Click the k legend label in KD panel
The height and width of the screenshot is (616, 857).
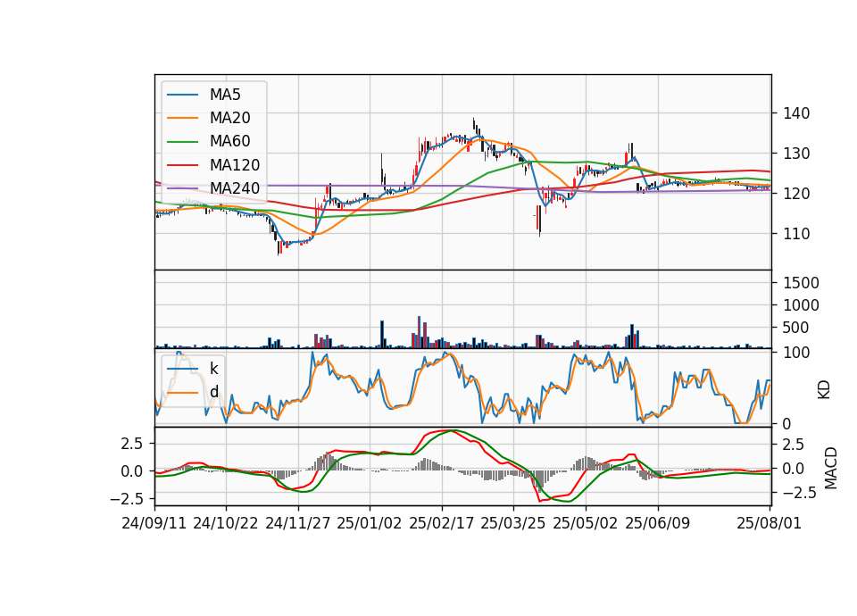pos(213,369)
